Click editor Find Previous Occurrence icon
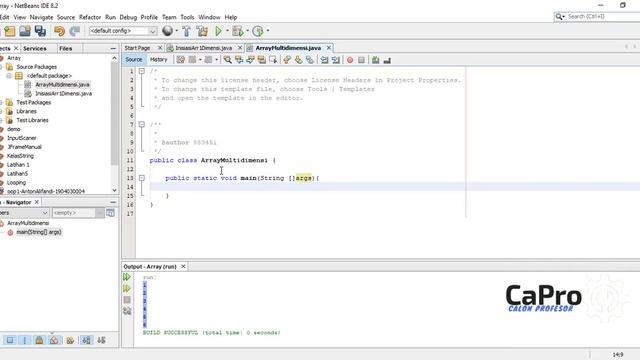This screenshot has height=360, width=640. [x=239, y=60]
